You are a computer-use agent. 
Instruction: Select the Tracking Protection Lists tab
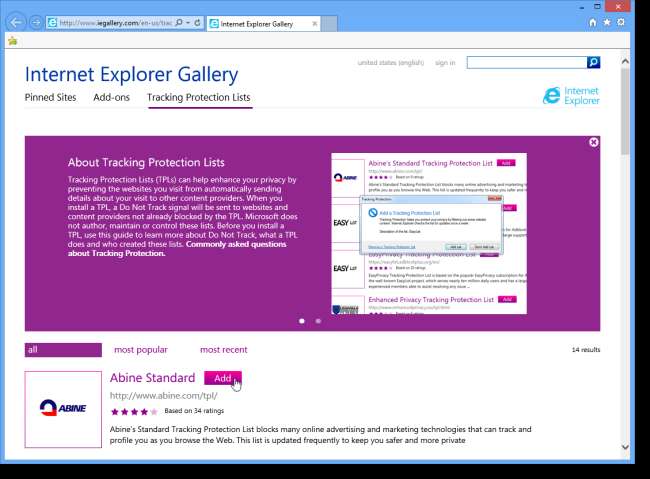click(199, 97)
